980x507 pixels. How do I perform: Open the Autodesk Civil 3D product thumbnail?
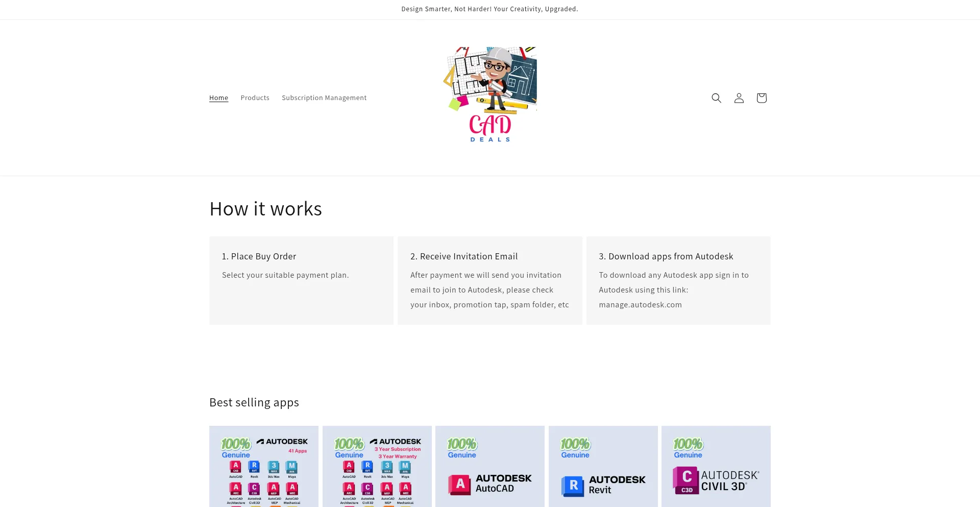[x=716, y=466]
